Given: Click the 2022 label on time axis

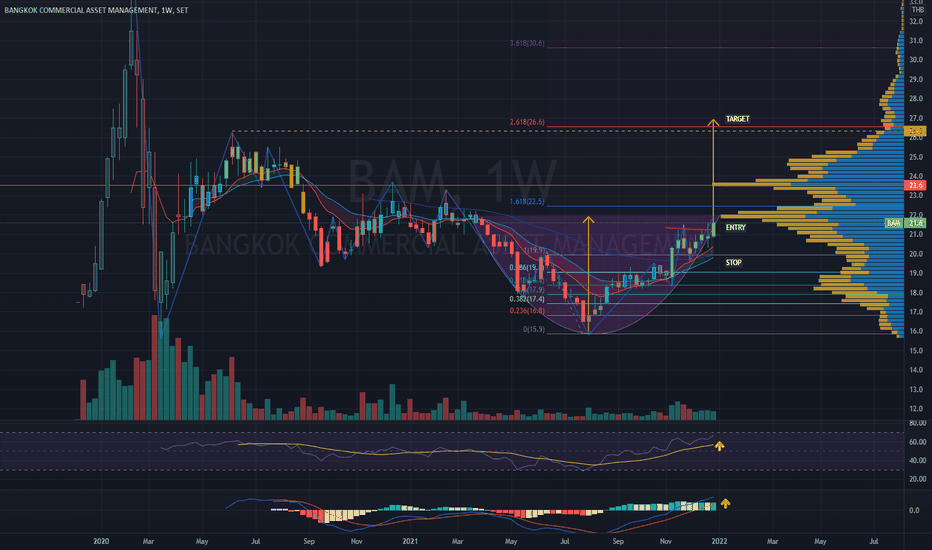Looking at the screenshot, I should (x=719, y=541).
